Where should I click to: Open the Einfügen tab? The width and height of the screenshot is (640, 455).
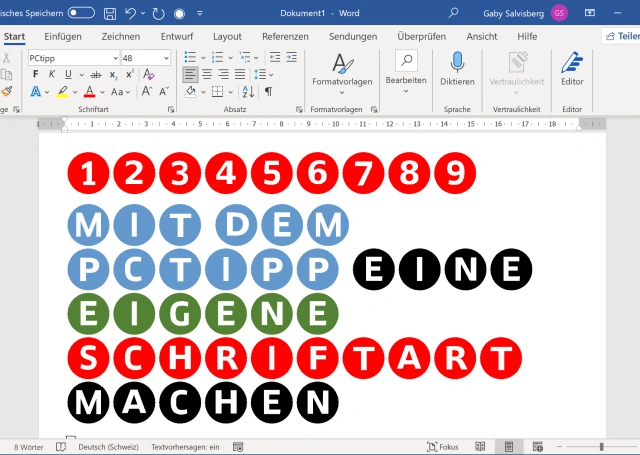63,36
